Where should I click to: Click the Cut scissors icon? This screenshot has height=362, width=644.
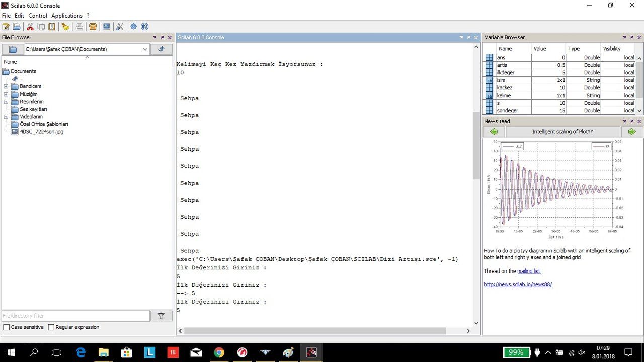click(30, 27)
